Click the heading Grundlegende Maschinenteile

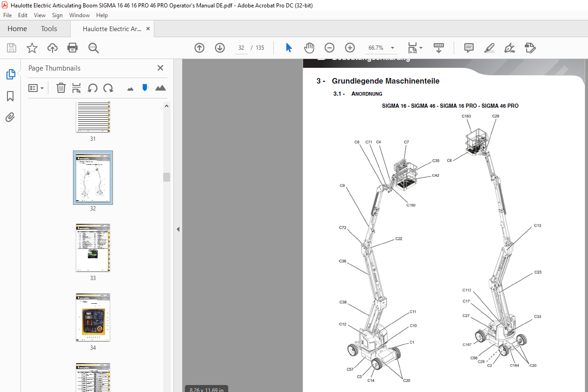[x=385, y=81]
